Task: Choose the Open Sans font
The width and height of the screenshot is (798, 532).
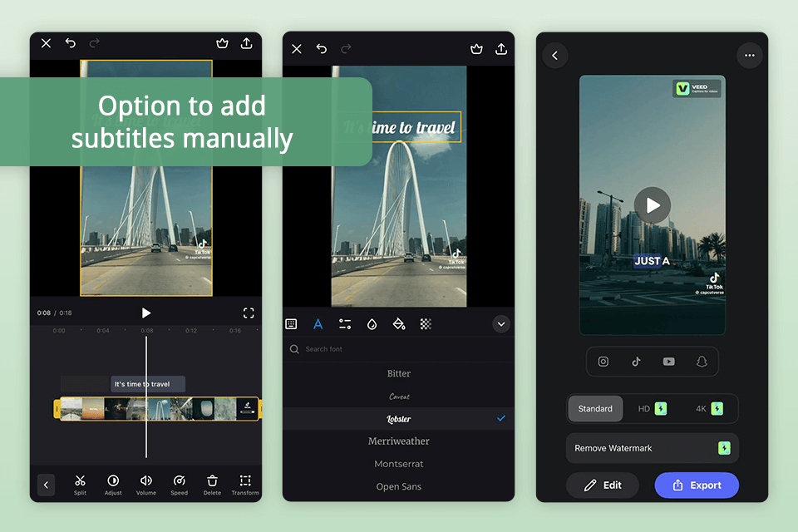Action: pyautogui.click(x=398, y=486)
